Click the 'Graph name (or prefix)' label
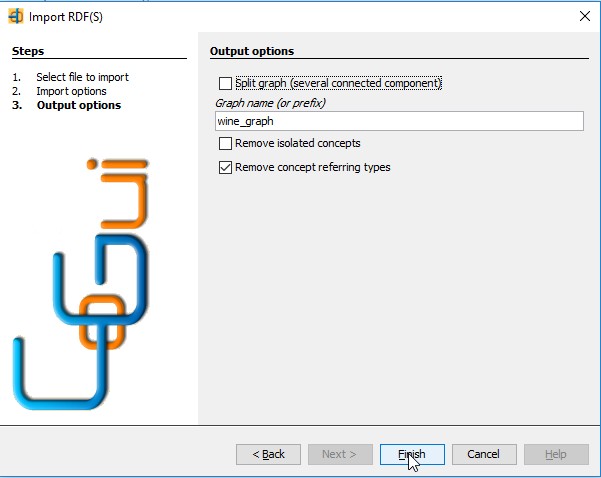The width and height of the screenshot is (601, 478). pos(270,103)
